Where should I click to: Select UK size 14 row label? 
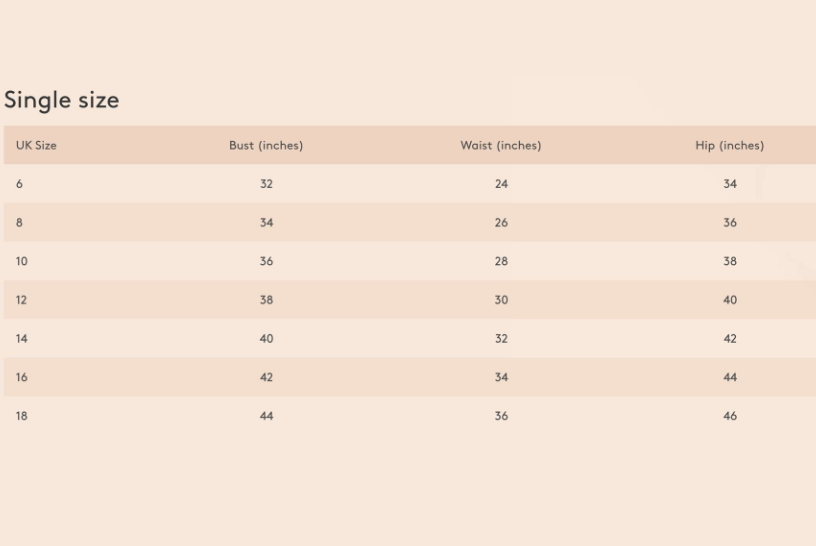21,339
